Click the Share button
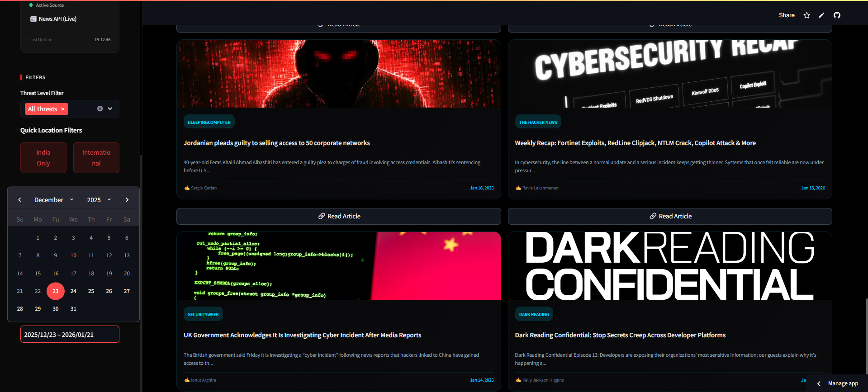Viewport: 868px width, 392px height. [787, 15]
